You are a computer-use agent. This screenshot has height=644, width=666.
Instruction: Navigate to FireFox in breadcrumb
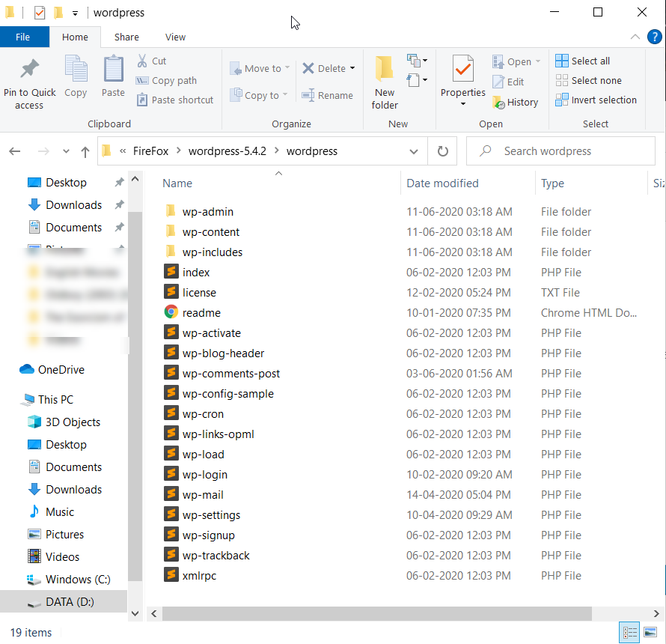(x=150, y=151)
